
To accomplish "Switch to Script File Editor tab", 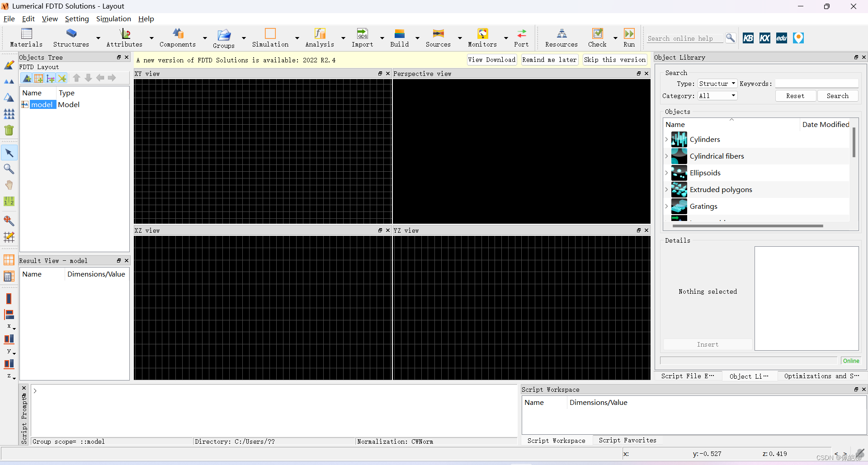I will click(688, 376).
